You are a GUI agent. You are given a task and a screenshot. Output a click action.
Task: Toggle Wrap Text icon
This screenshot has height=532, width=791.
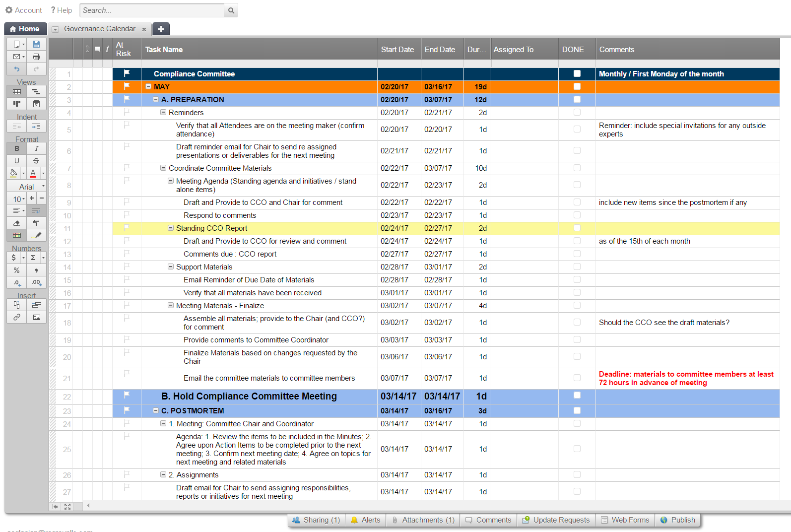tap(36, 210)
